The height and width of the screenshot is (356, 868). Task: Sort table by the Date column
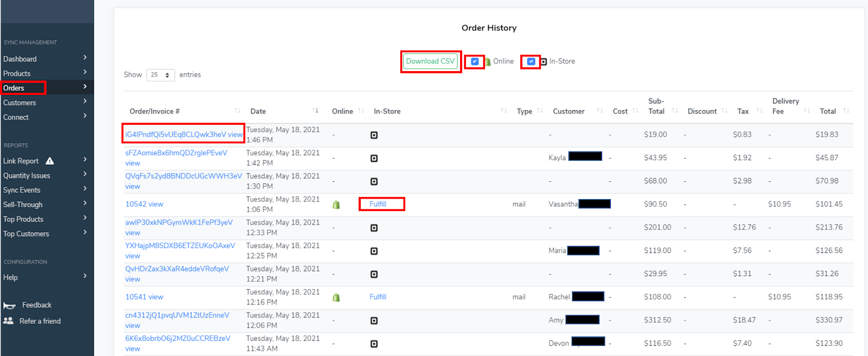tap(258, 111)
